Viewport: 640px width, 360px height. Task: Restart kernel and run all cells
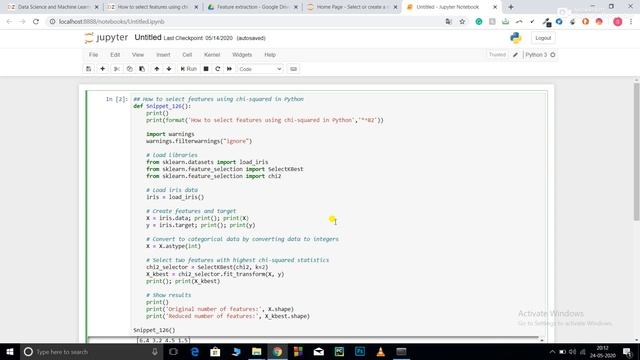point(229,69)
